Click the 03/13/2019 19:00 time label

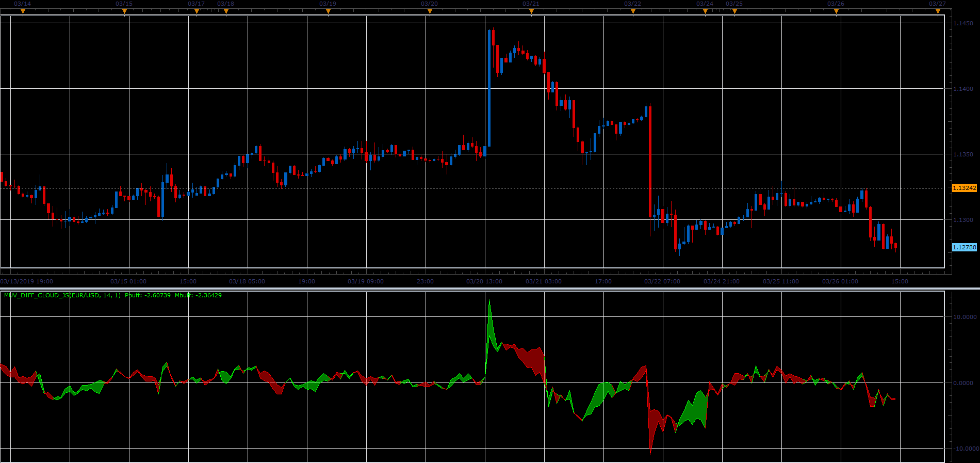point(27,281)
